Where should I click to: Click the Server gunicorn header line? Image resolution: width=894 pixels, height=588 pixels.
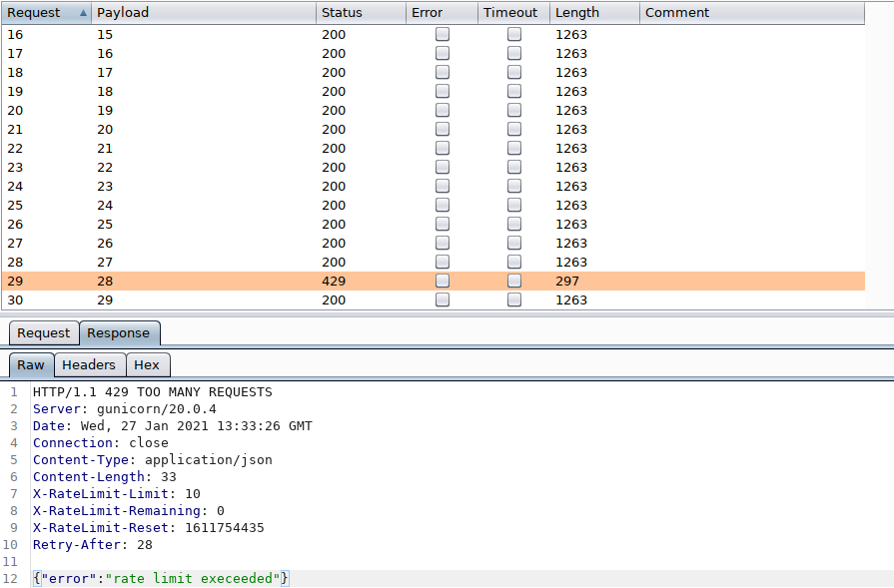click(124, 409)
